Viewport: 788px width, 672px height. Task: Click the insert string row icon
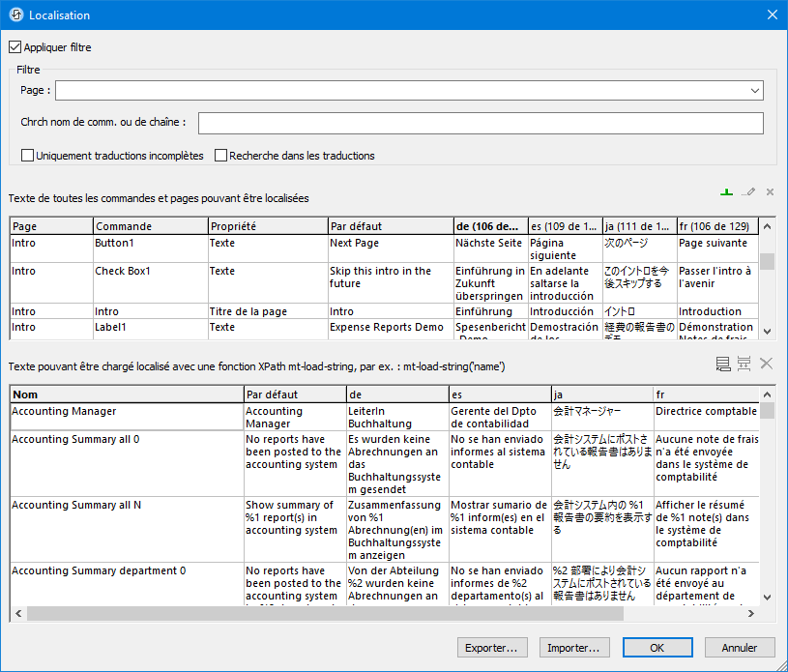(x=744, y=364)
